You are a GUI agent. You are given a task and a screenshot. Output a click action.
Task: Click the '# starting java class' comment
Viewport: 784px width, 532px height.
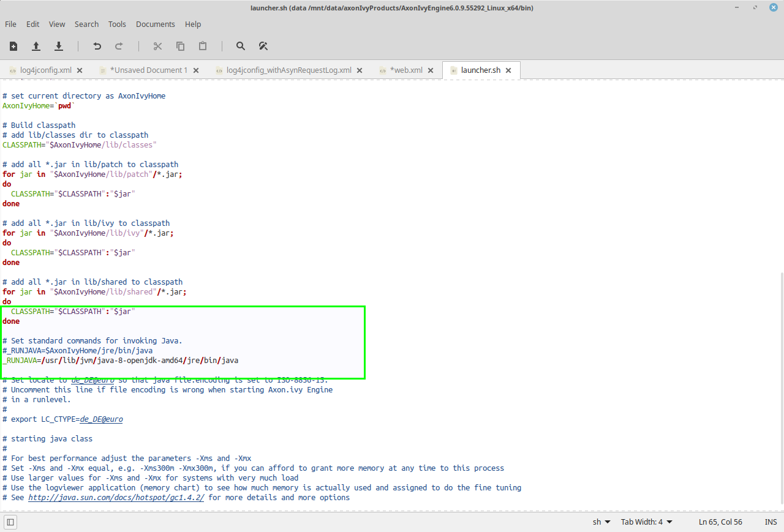click(47, 439)
